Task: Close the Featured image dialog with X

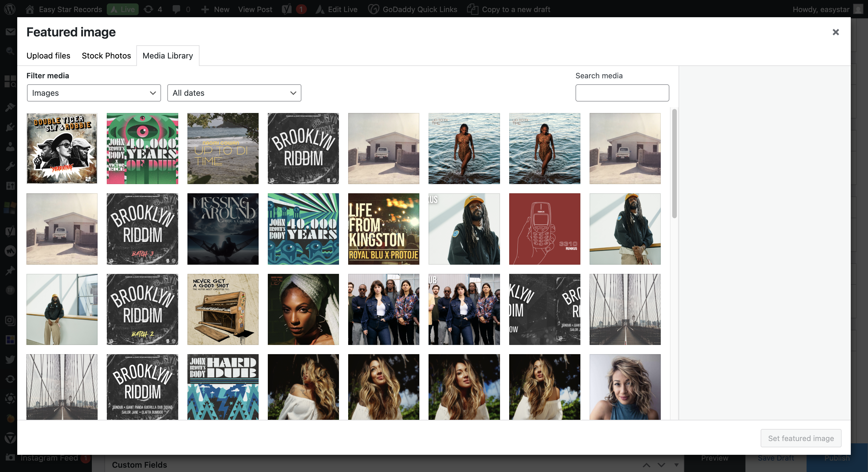Action: click(835, 32)
